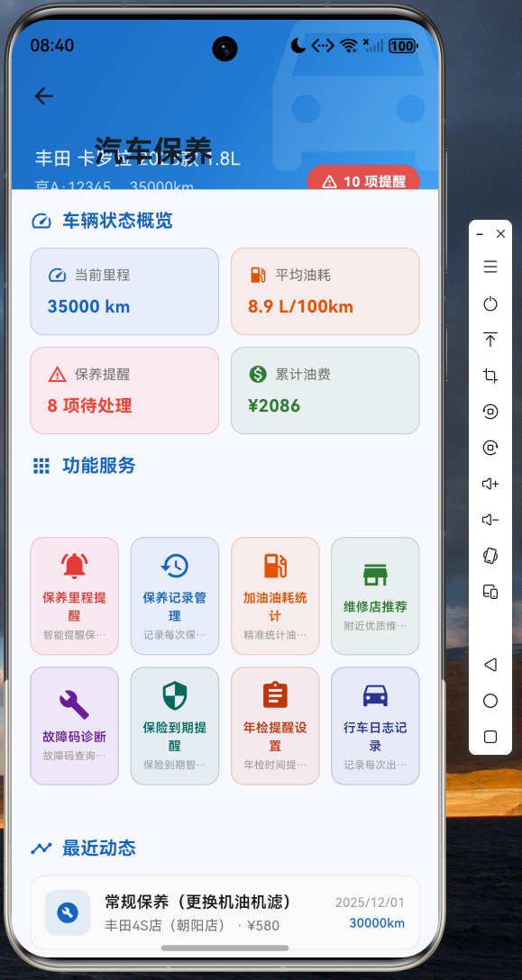
Task: Open 维修店推荐 shop icon tile
Action: [375, 595]
